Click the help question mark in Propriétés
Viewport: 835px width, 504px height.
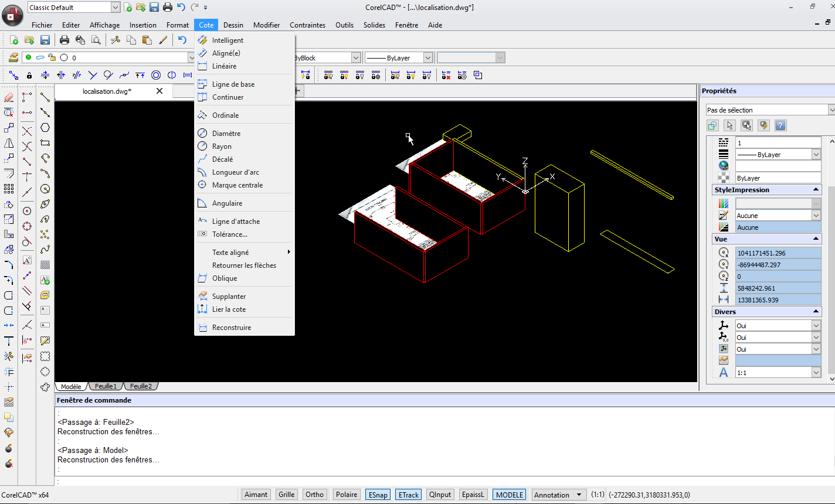click(x=780, y=125)
